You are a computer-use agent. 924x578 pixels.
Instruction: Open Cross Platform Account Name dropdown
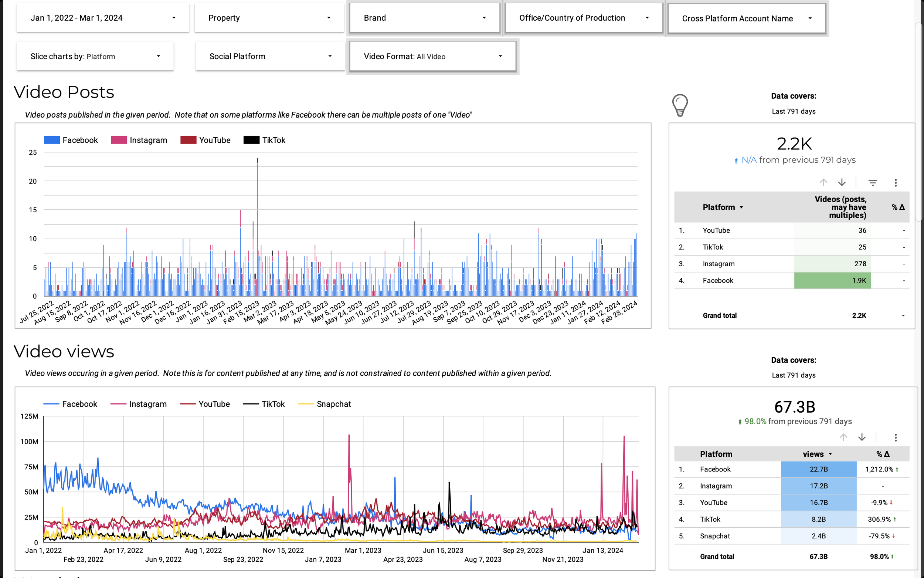coord(746,18)
